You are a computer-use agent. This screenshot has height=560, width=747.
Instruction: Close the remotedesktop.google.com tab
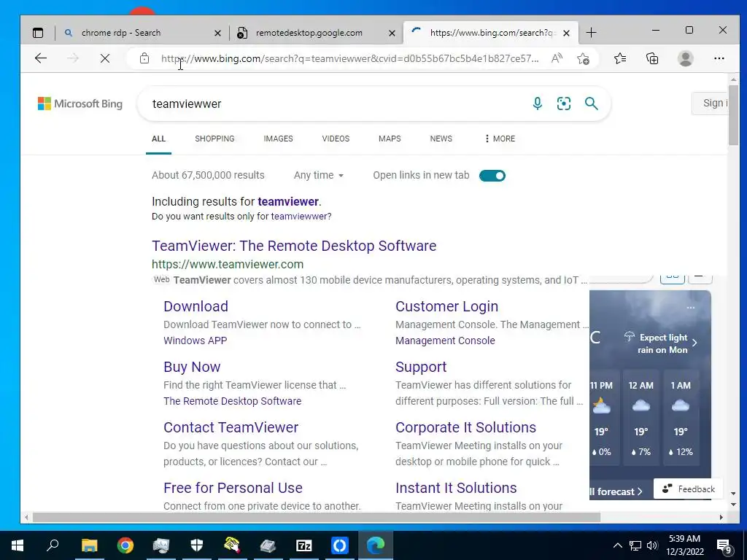(392, 33)
